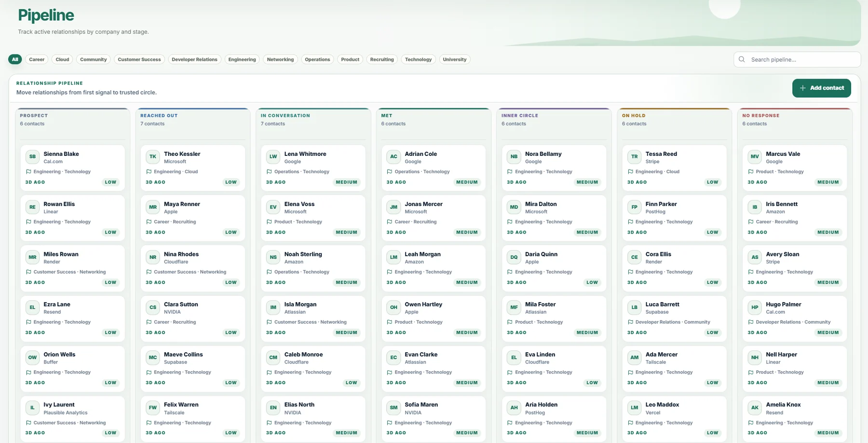Focus the Search pipeline field
This screenshot has height=443, width=868.
click(x=797, y=59)
